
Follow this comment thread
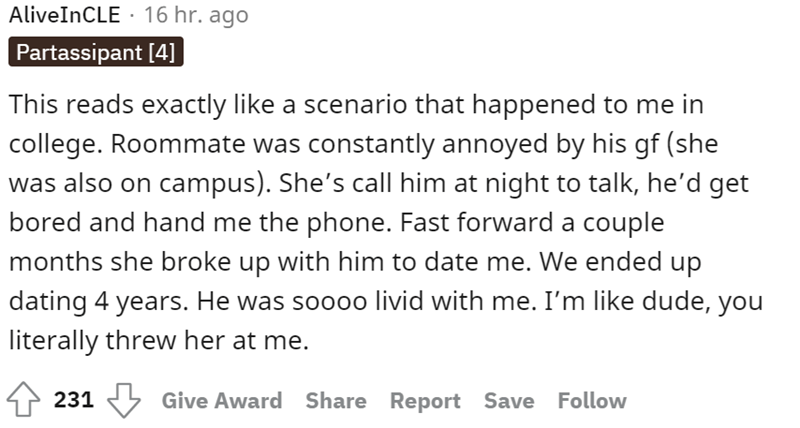(x=592, y=401)
